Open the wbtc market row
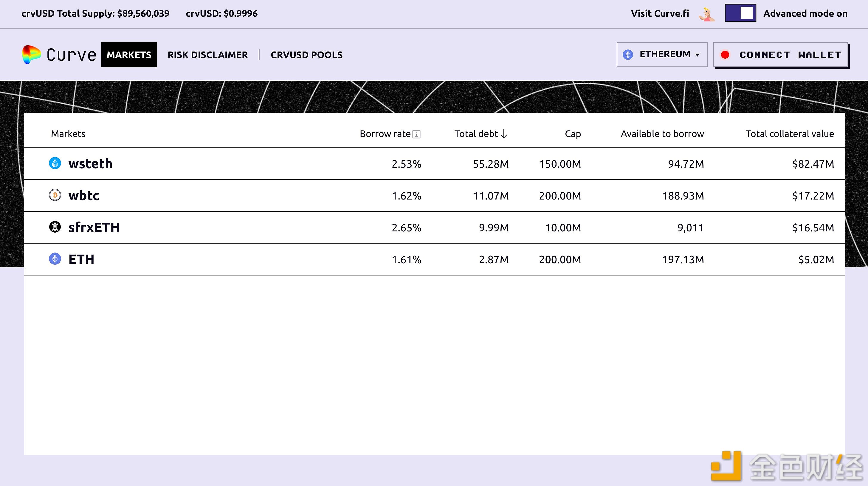This screenshot has width=868, height=486. (x=434, y=196)
